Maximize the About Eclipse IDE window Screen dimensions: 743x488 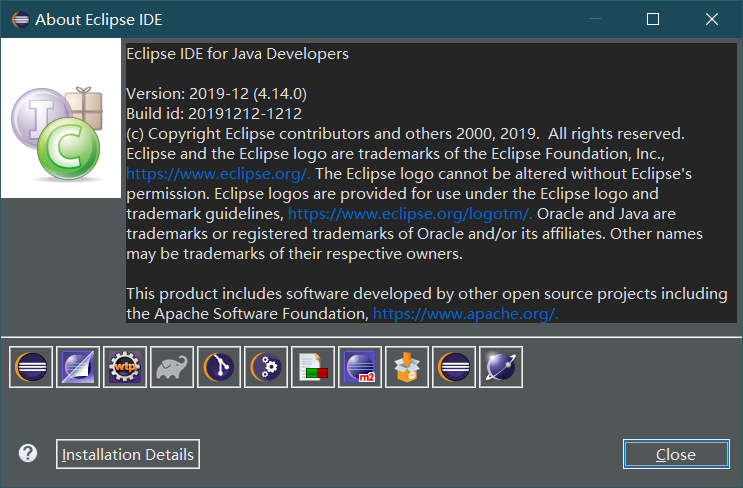(x=653, y=19)
